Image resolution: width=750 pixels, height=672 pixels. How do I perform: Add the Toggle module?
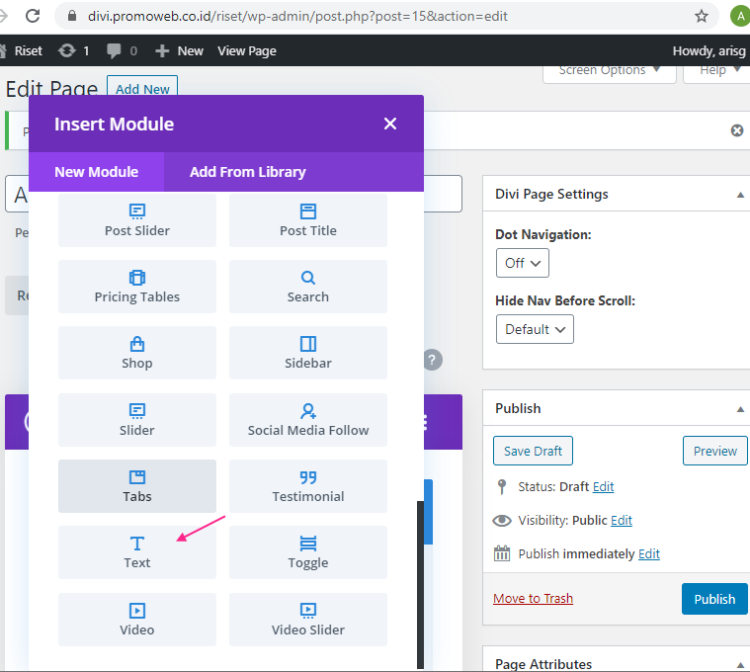[308, 552]
